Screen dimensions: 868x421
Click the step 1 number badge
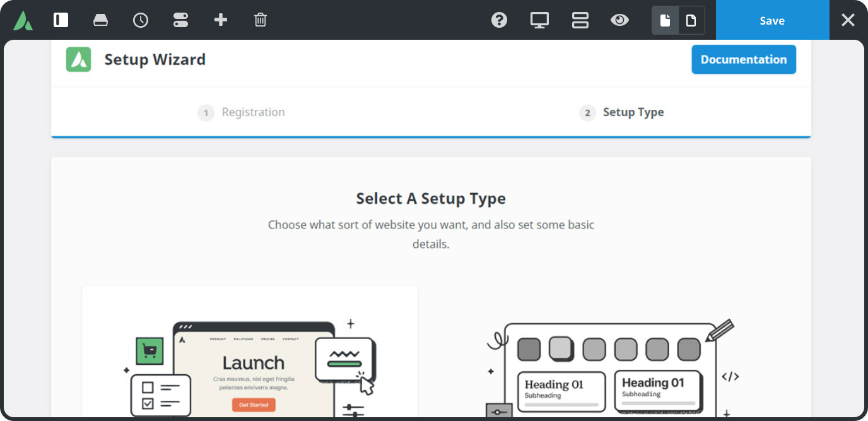point(206,113)
